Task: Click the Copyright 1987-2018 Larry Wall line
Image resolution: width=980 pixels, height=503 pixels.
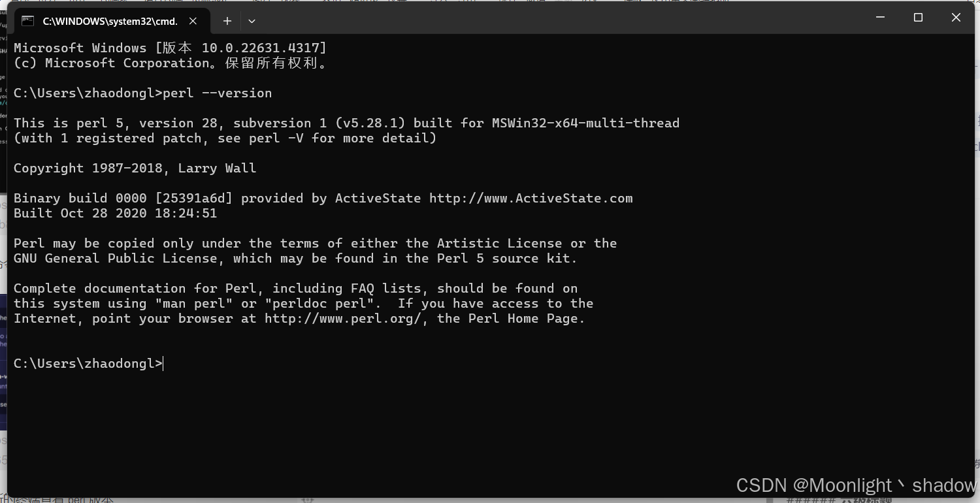Action: [x=134, y=168]
